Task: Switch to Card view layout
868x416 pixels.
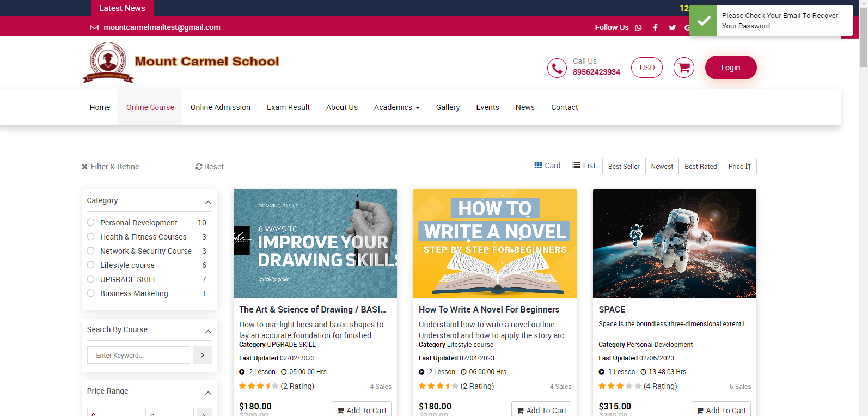Action: coord(547,166)
